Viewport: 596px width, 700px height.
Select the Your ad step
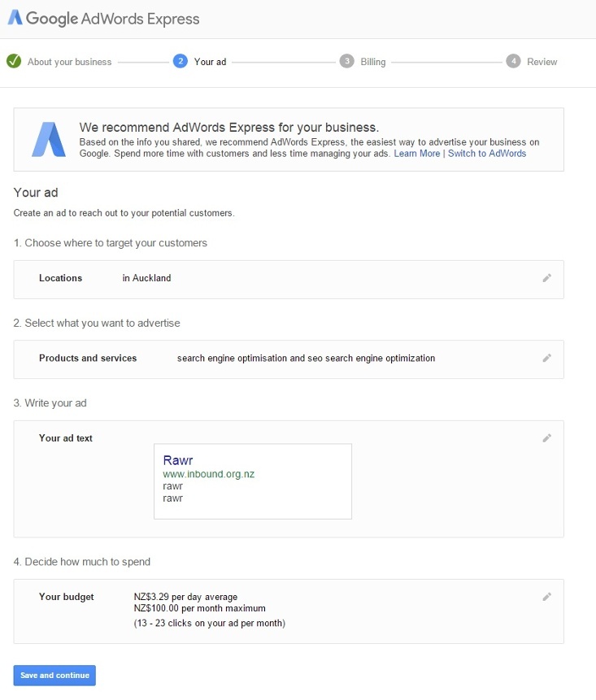click(x=211, y=62)
